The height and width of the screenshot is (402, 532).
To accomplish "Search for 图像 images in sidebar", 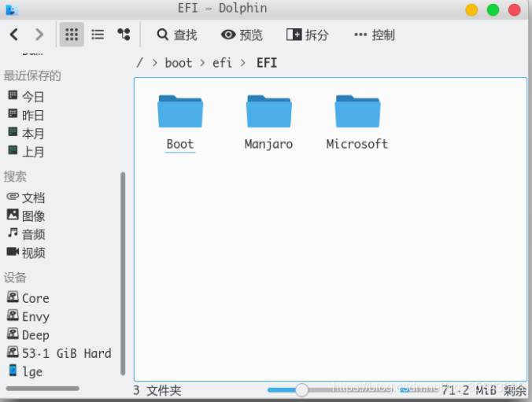I will (26, 216).
